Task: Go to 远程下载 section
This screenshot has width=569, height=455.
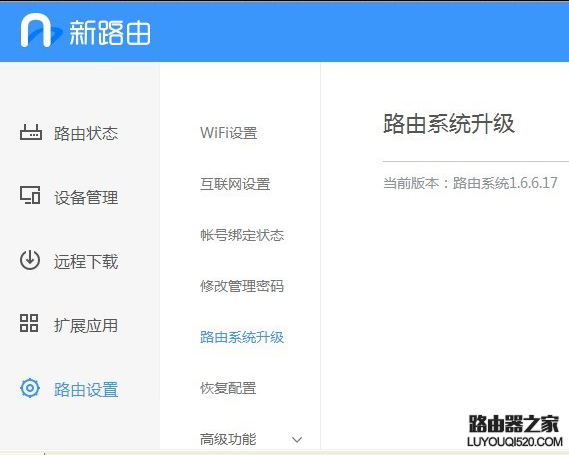Action: coord(86,262)
